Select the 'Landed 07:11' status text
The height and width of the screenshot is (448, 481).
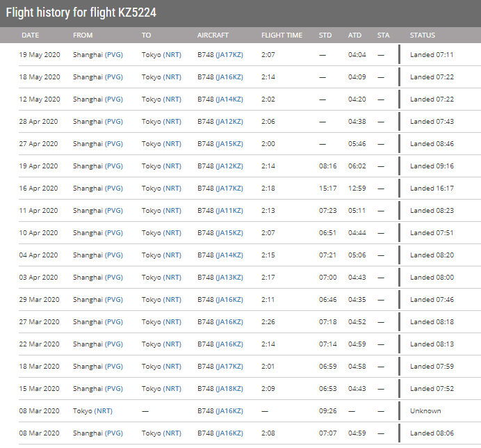pyautogui.click(x=432, y=55)
